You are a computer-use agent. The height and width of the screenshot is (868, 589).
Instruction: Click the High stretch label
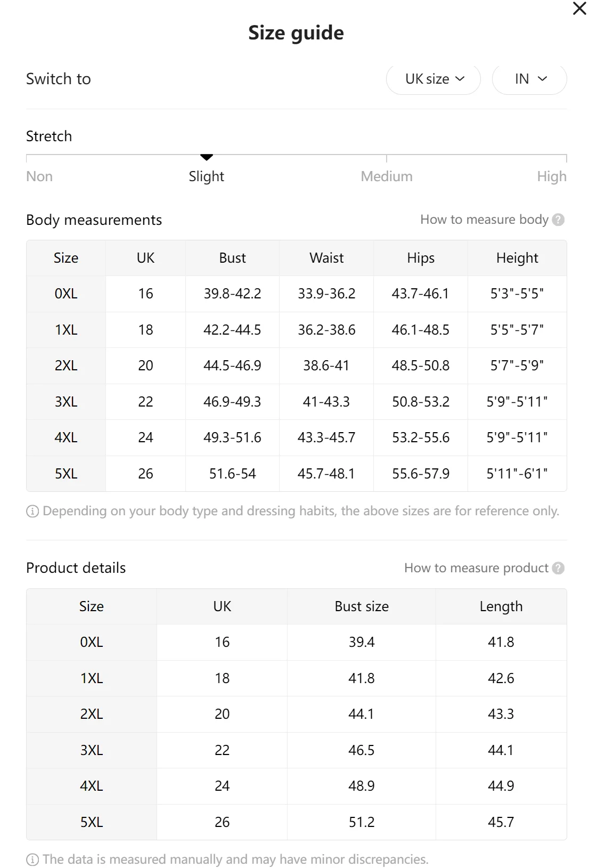[x=551, y=176]
